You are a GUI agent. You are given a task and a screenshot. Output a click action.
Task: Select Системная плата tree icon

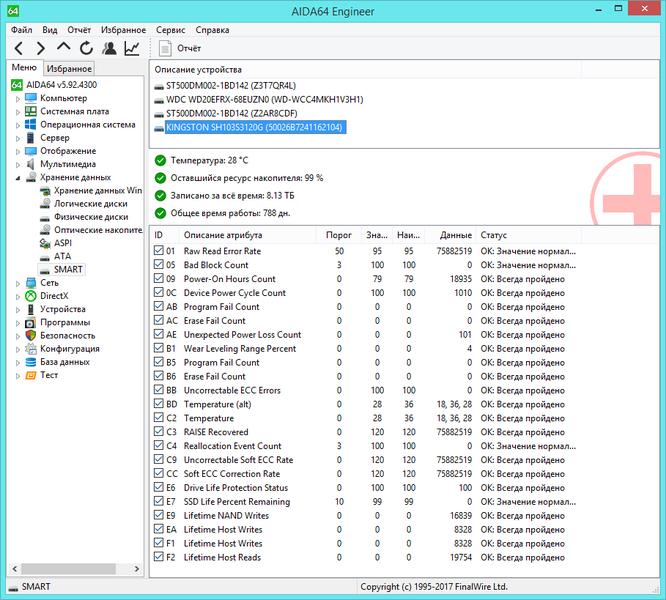31,111
